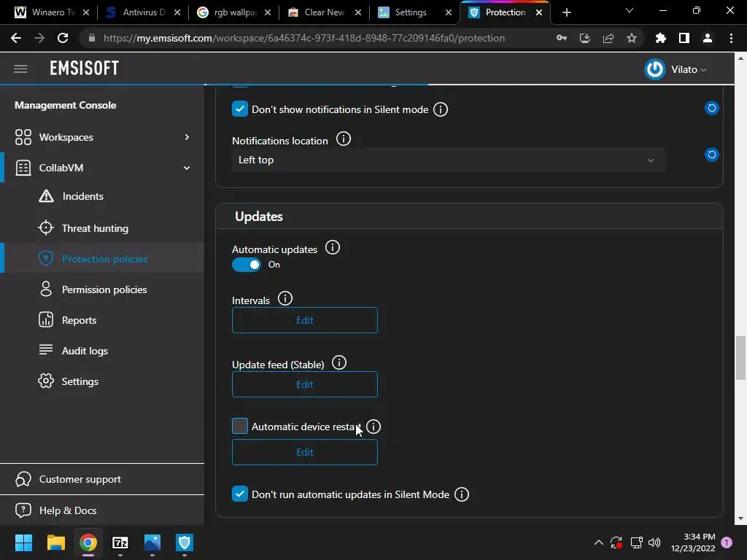This screenshot has height=560, width=747.
Task: Open 7-Zip from the taskbar
Action: 120,542
